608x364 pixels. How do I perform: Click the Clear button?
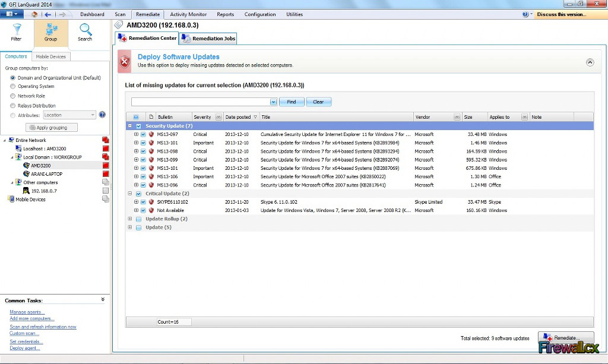click(x=318, y=102)
